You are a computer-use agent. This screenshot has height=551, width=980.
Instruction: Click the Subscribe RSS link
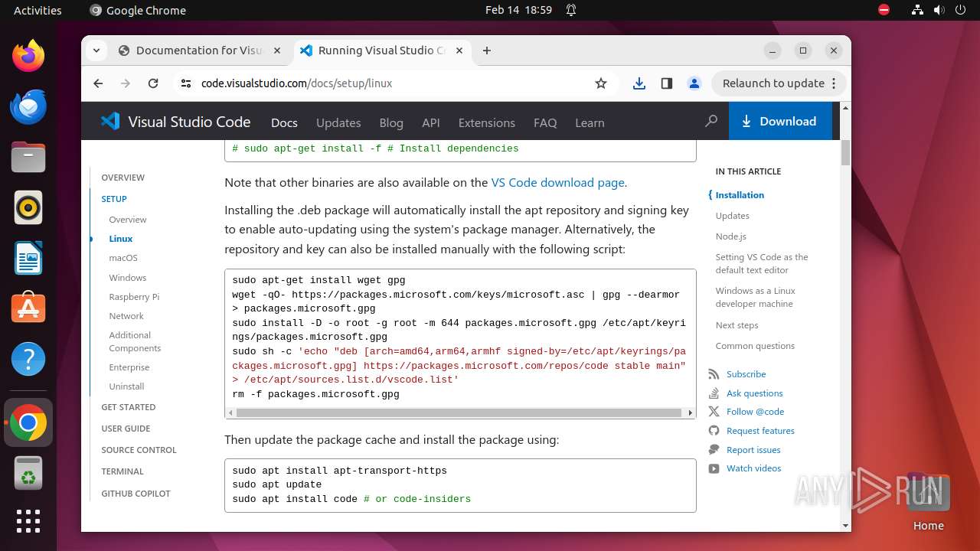[746, 374]
